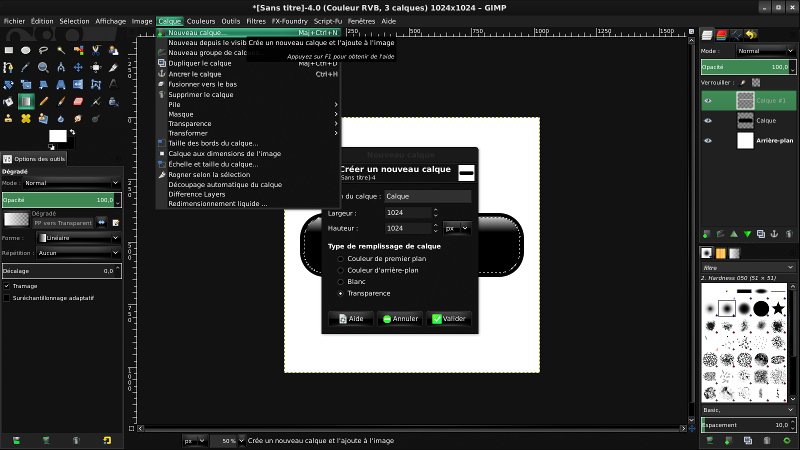Swap foreground and background colors

[72, 132]
